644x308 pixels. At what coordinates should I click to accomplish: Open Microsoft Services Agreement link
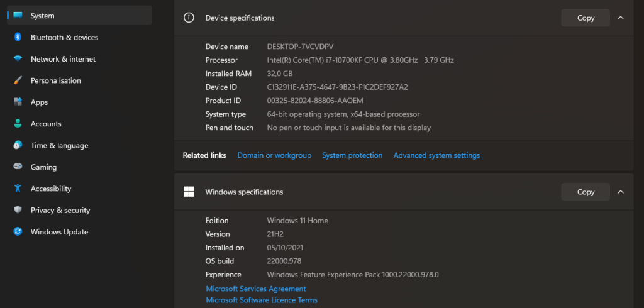[x=256, y=289]
